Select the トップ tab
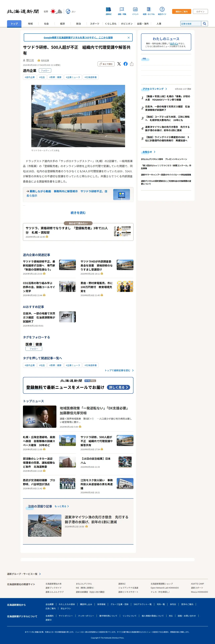Image resolution: width=215 pixels, height=644 pixels. click(x=14, y=24)
